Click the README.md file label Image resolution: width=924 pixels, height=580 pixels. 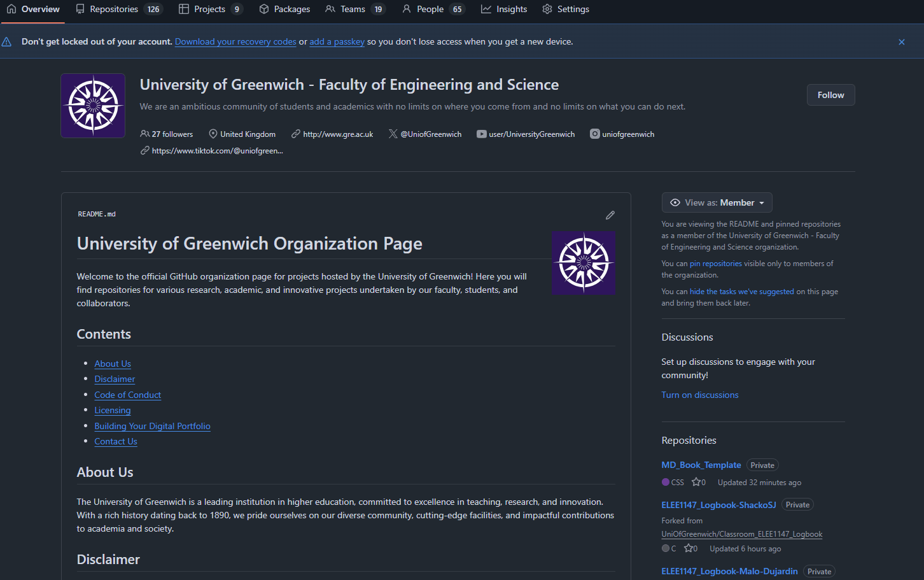[x=97, y=215]
